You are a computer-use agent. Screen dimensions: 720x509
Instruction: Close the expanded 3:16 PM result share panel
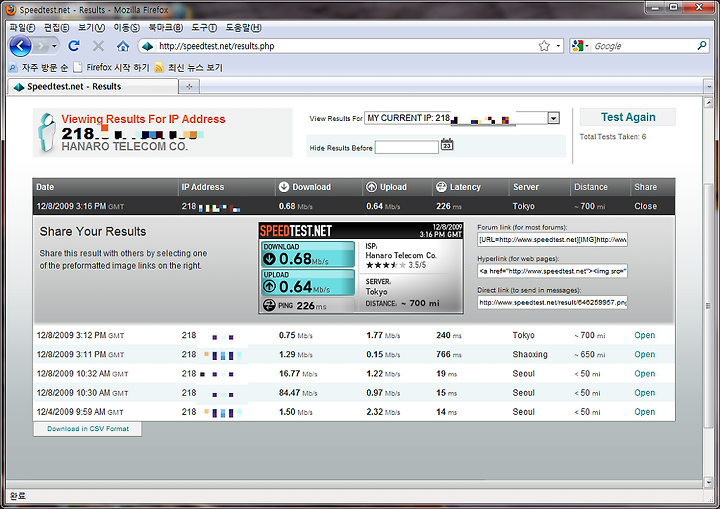tap(645, 206)
